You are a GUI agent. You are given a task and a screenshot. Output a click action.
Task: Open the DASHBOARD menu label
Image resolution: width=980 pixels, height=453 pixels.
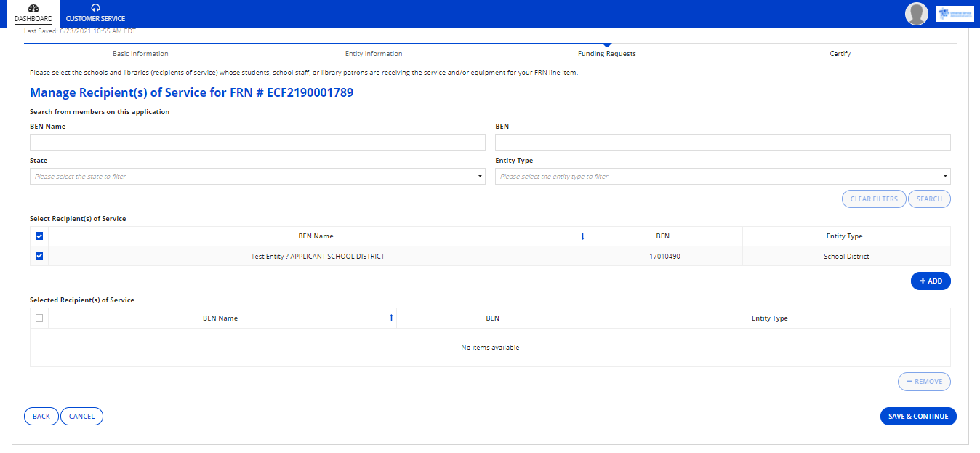tap(33, 18)
